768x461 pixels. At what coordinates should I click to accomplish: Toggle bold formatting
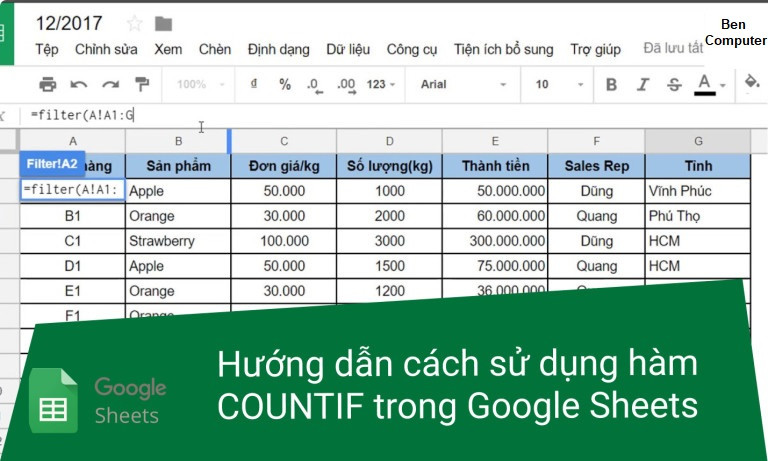611,84
